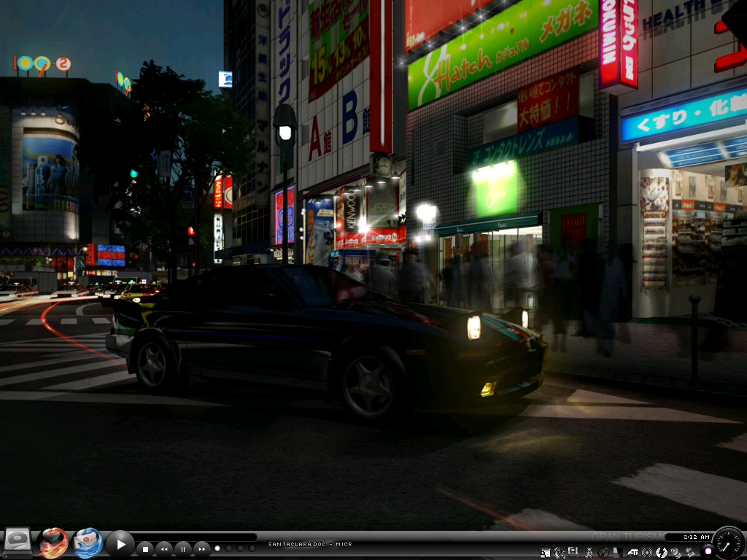Open the hard drive icon in the taskbar
This screenshot has width=747, height=560.
18,542
